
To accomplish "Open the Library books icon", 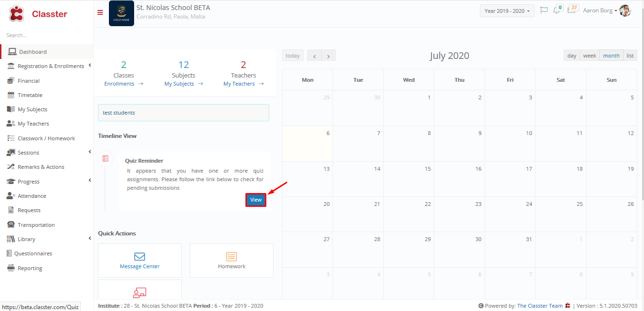I will [x=11, y=239].
